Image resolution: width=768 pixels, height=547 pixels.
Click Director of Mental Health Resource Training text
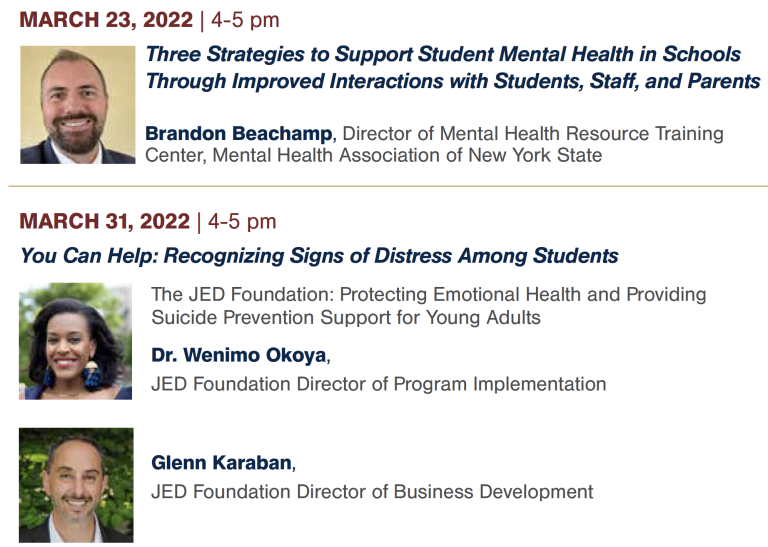(533, 133)
